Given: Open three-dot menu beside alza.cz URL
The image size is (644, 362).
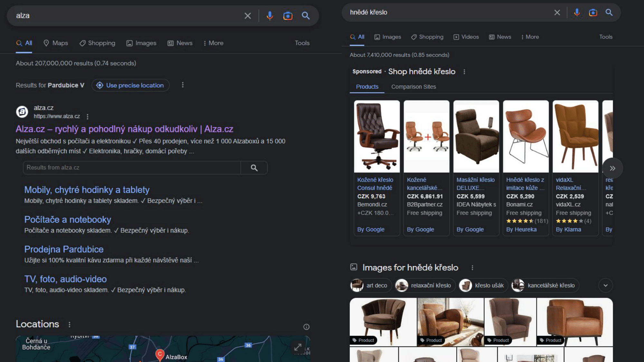Looking at the screenshot, I should coord(87,116).
